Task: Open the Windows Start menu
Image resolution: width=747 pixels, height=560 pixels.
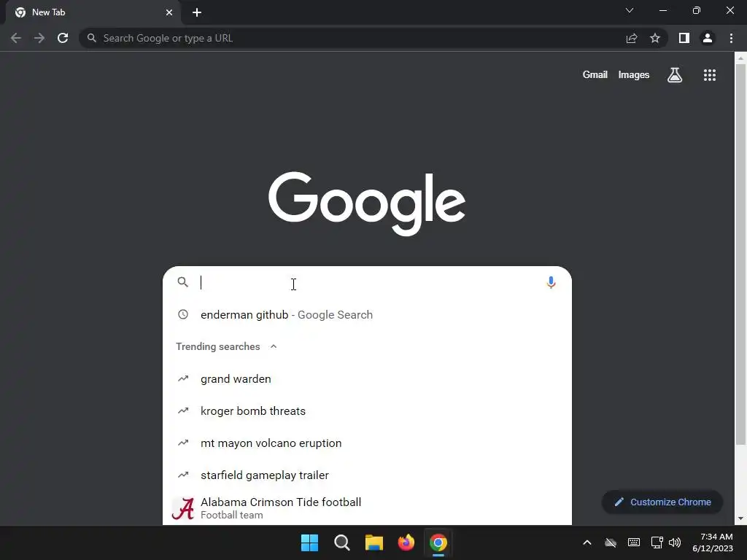Action: (x=309, y=542)
